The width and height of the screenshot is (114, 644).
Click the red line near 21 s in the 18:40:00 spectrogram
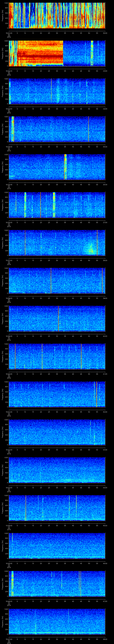click(42, 356)
